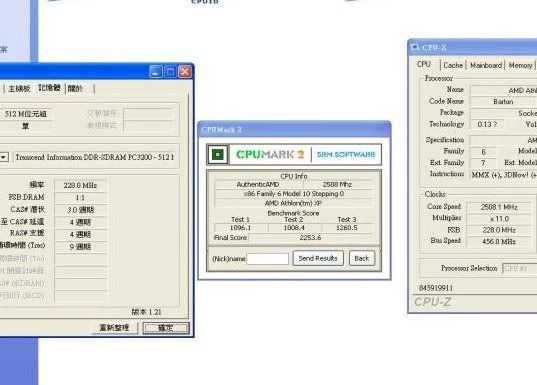
Task: Close the Chinese CPU-Z memory window
Action: click(185, 72)
